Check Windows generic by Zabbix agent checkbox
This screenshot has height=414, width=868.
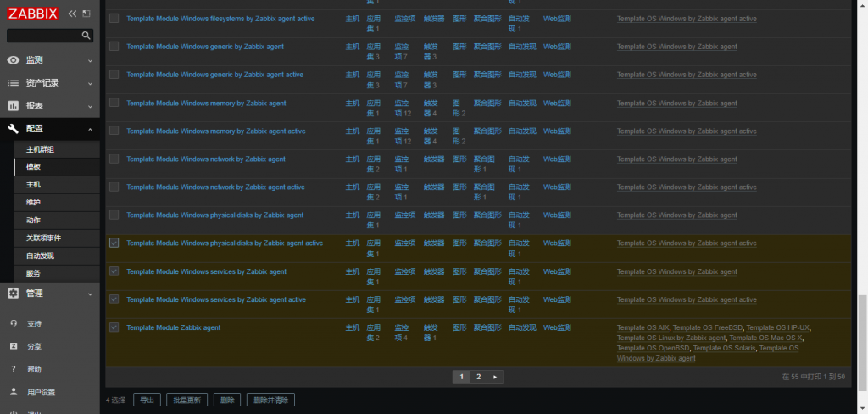tap(114, 47)
